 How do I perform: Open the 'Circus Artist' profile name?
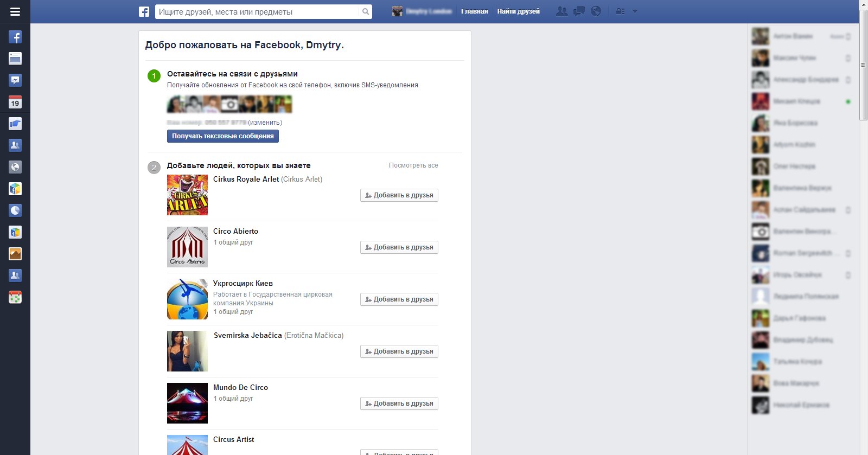[x=233, y=440]
